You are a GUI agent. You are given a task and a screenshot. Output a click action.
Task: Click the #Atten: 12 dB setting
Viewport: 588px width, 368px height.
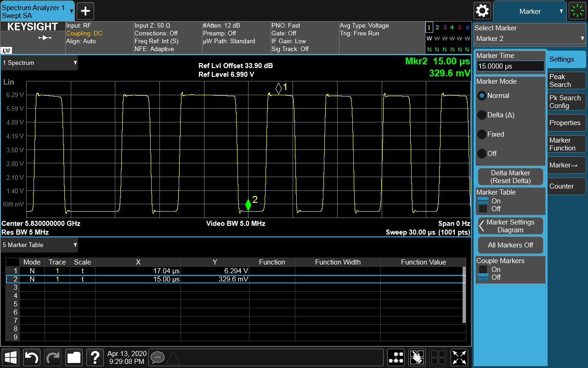point(221,26)
